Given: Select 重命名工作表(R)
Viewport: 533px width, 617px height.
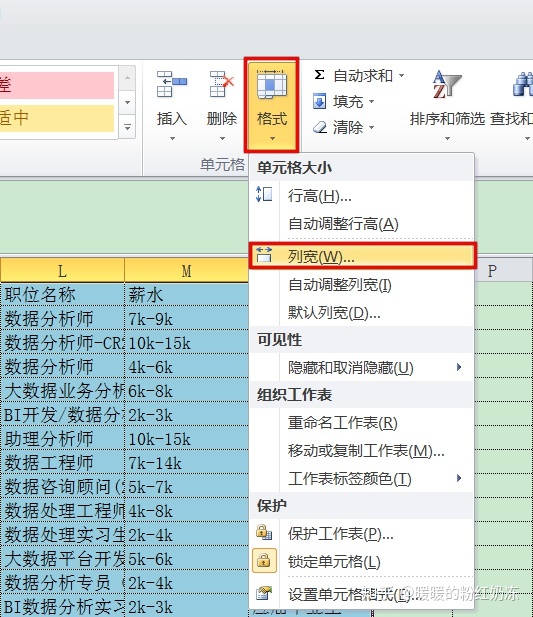Looking at the screenshot, I should tap(361, 423).
